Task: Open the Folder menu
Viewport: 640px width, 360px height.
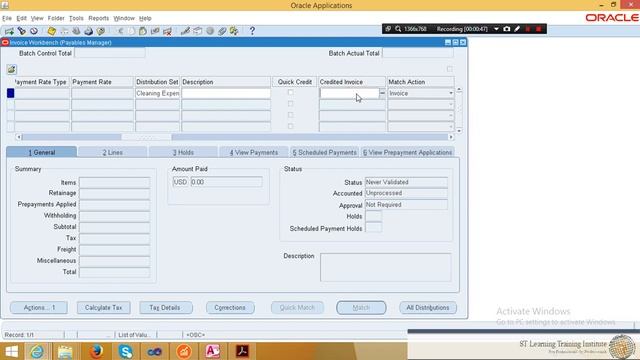Action: 56,18
